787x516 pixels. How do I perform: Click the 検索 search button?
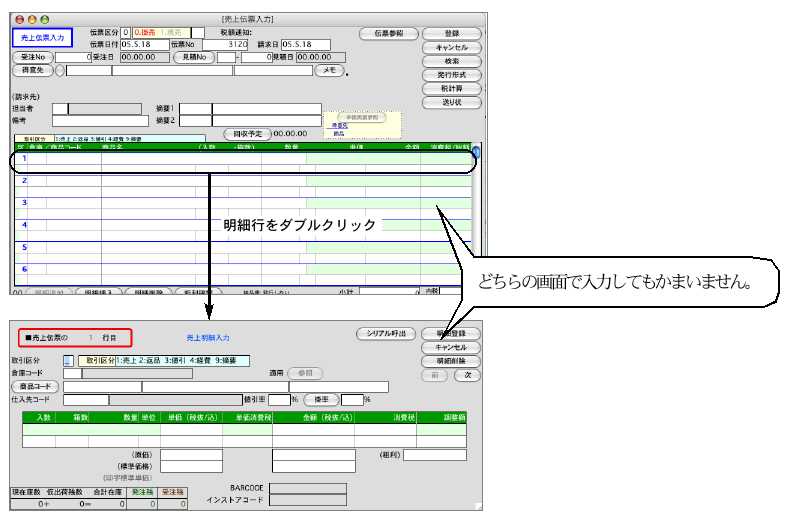tap(451, 61)
